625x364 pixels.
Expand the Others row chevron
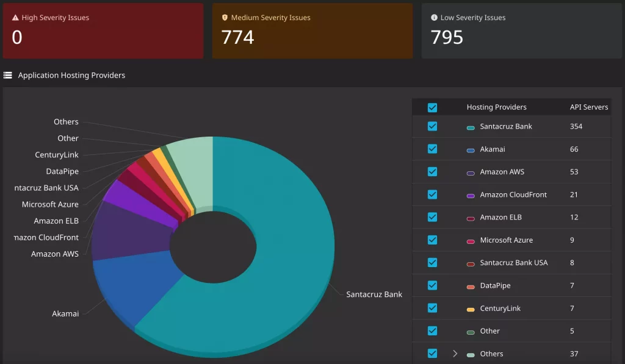455,354
